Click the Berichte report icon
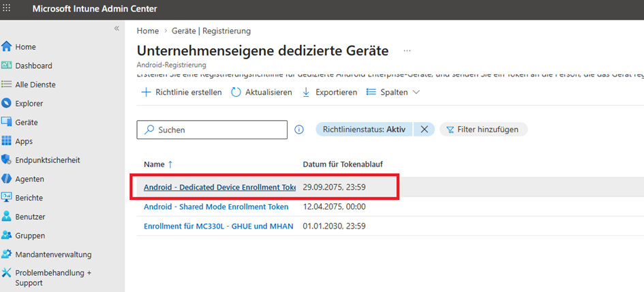644x292 pixels. pos(7,198)
